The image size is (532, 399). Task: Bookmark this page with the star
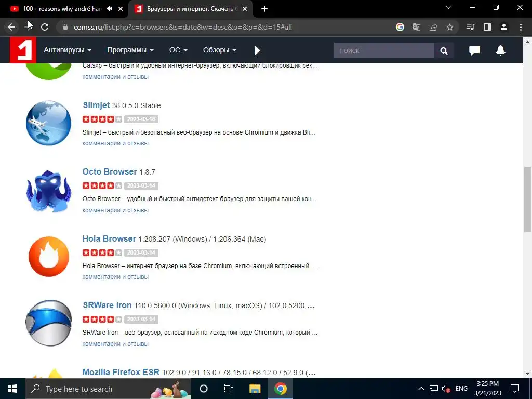point(450,27)
